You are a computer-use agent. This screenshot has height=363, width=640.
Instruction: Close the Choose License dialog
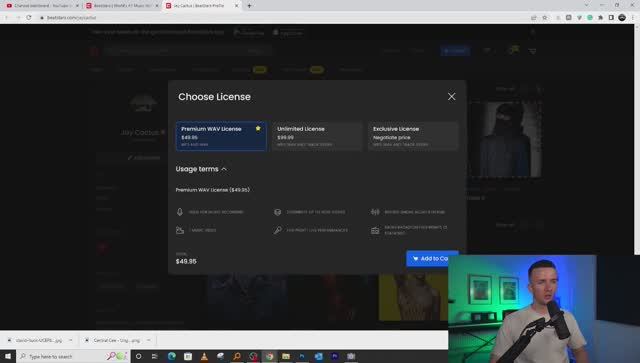point(451,97)
